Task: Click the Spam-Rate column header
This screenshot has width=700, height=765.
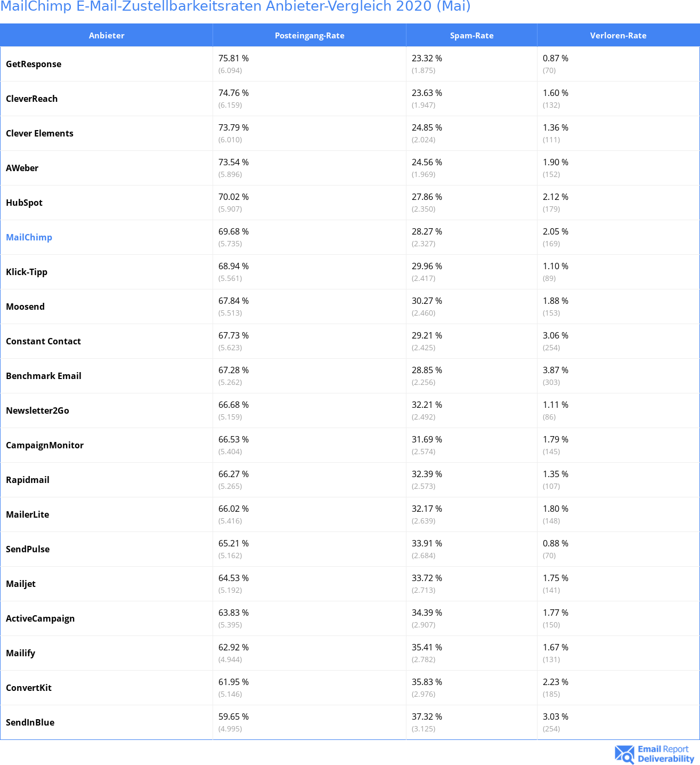Action: tap(471, 36)
